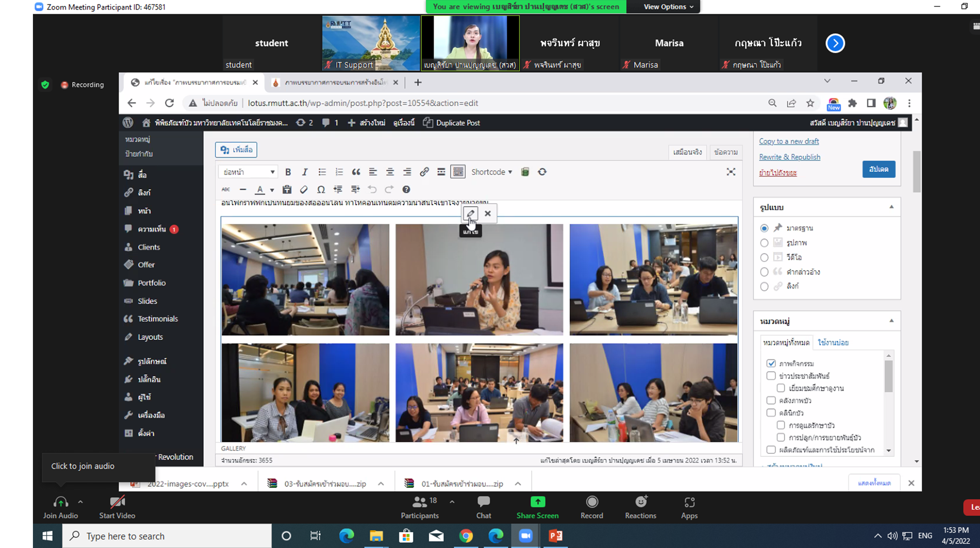Viewport: 980px width, 548px height.
Task: Apply strikethrough formatting
Action: (226, 190)
